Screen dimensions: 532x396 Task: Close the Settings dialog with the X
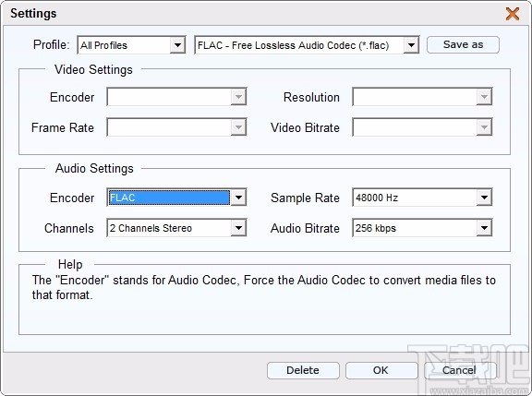pyautogui.click(x=513, y=14)
